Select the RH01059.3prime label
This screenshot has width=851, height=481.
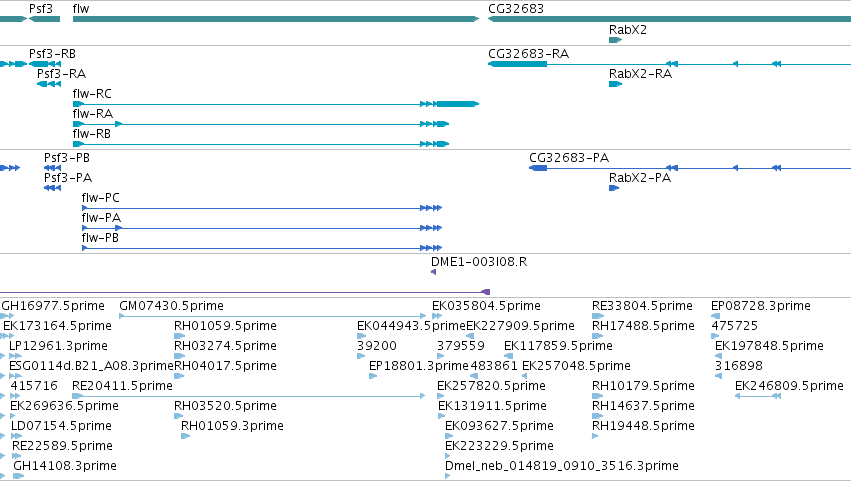232,426
